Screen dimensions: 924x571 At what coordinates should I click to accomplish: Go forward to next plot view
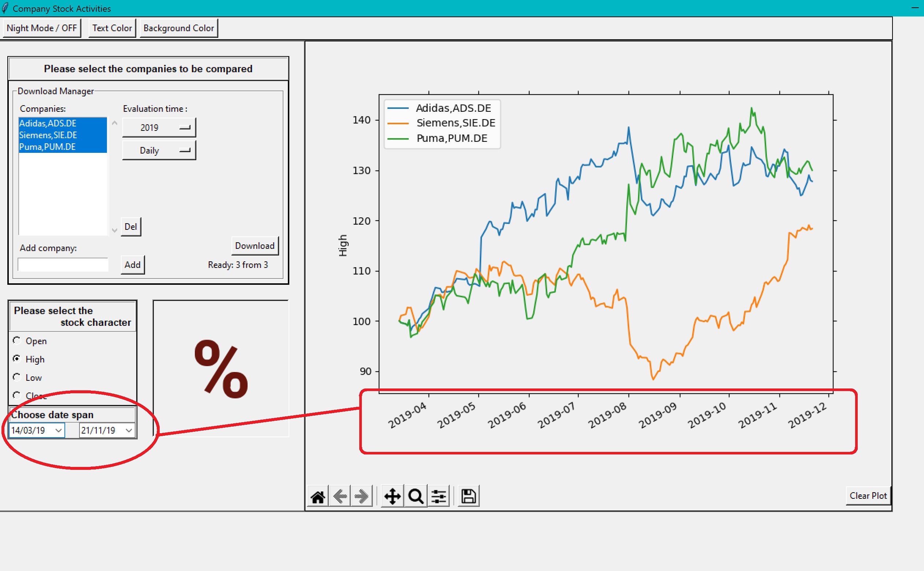click(361, 496)
